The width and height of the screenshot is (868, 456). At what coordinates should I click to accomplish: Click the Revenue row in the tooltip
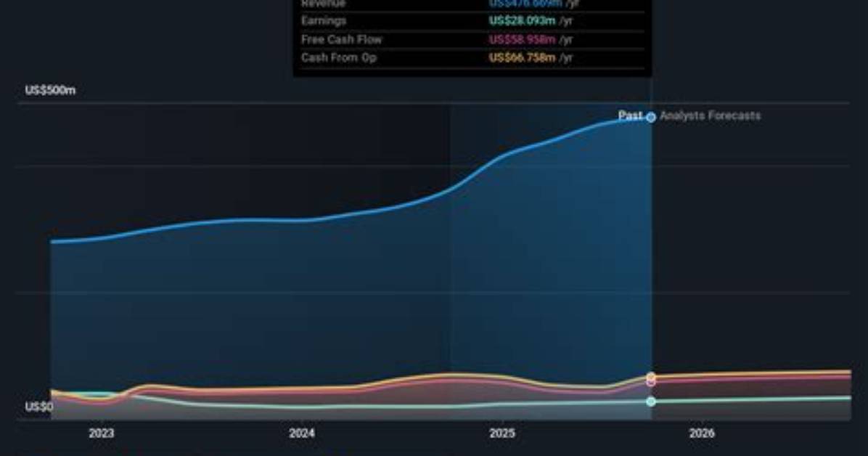(x=472, y=4)
